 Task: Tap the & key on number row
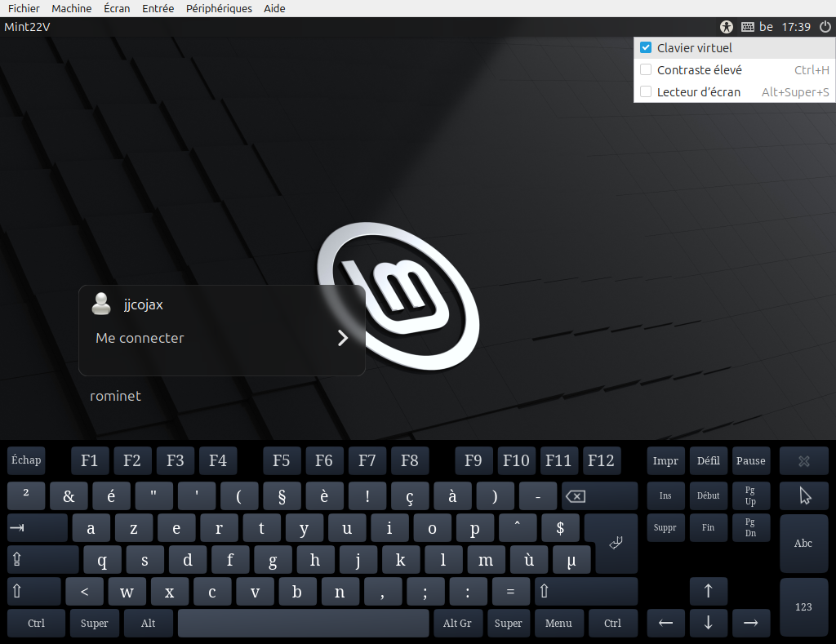tap(69, 496)
